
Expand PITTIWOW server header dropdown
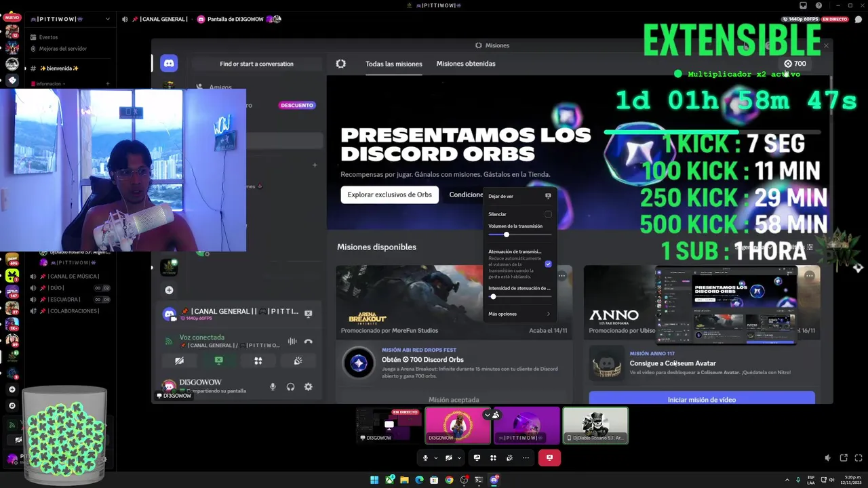107,19
